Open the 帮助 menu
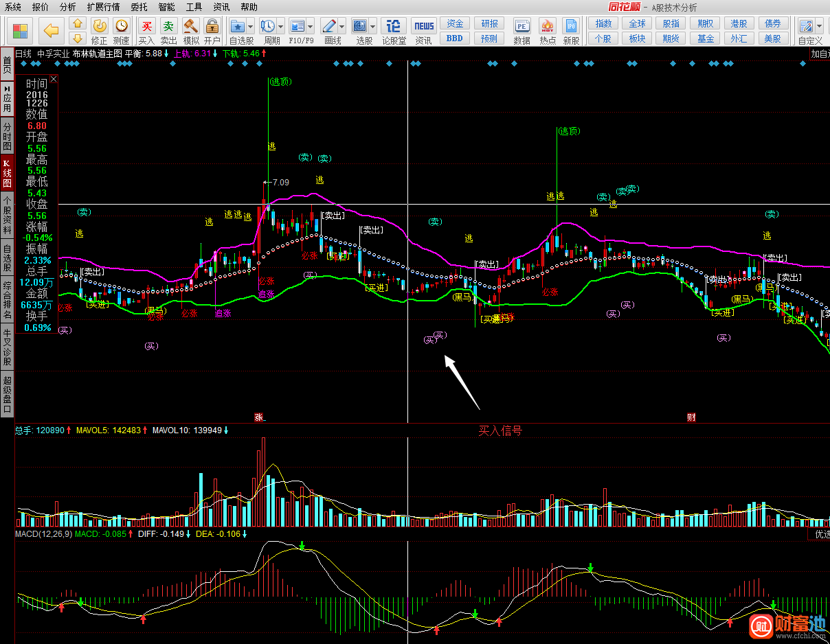830x644 pixels. point(249,7)
